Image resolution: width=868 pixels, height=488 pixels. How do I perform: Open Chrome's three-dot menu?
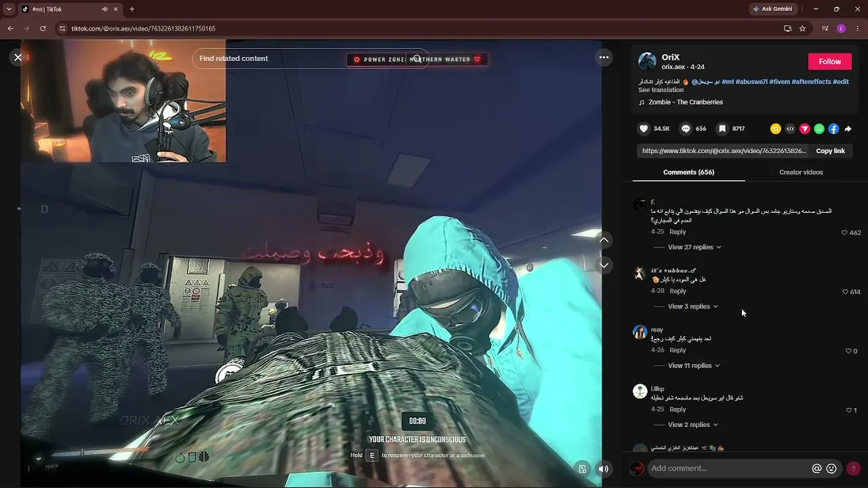(x=858, y=28)
